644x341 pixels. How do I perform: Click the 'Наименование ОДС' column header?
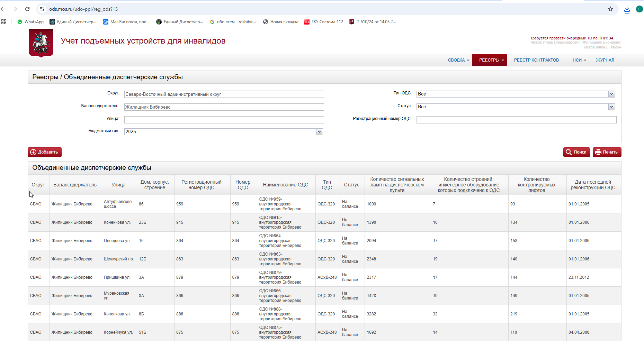coord(286,185)
